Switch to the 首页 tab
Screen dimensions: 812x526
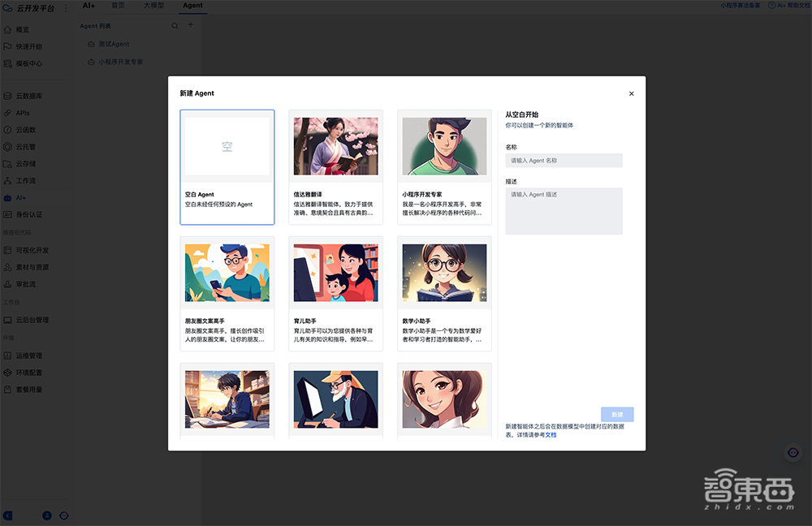(x=118, y=5)
